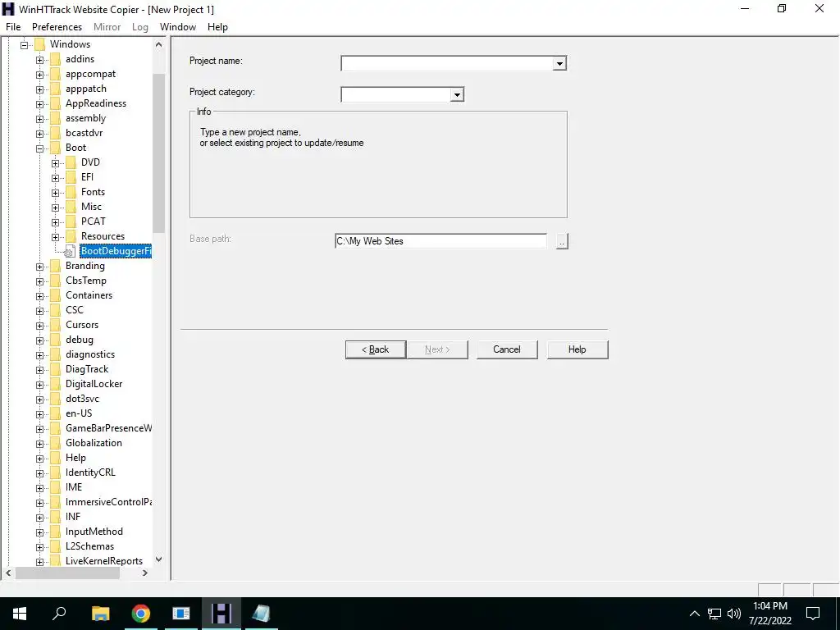
Task: Click the Log menu item
Action: tap(139, 27)
